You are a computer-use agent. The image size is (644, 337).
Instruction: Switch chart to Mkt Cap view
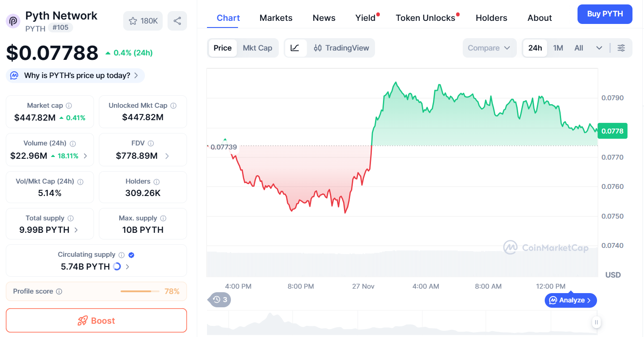tap(258, 48)
